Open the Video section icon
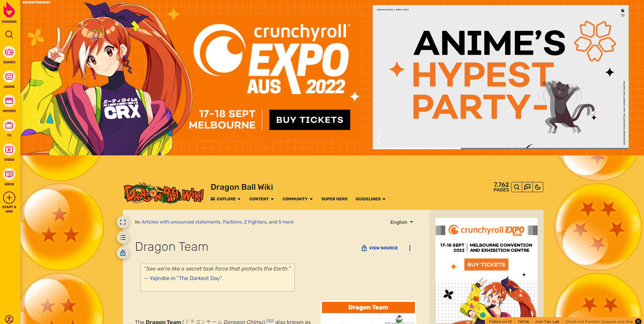This screenshot has height=324, width=644. coord(9,150)
